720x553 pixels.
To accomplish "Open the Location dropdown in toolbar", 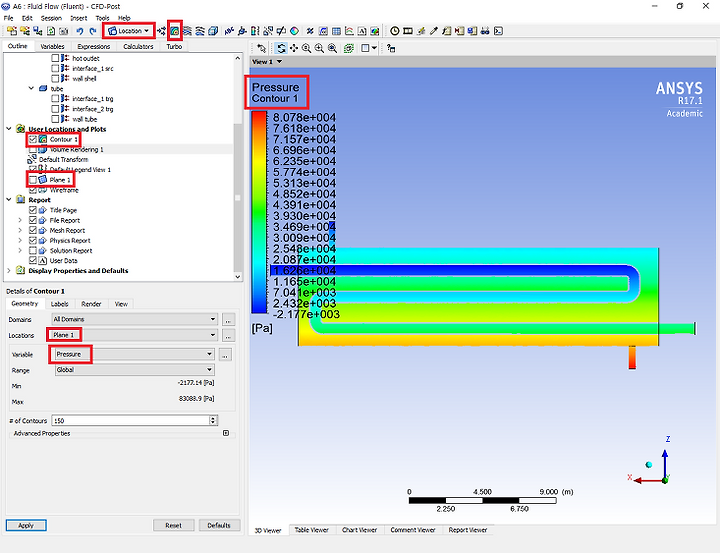I will tap(129, 31).
